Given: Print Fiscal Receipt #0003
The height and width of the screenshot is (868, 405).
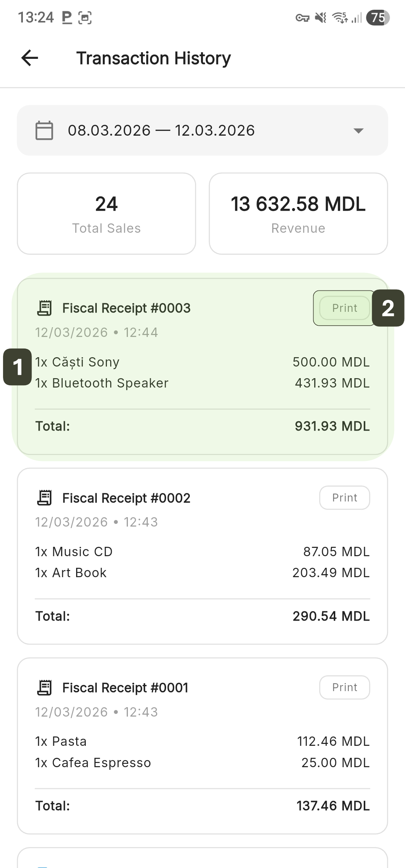Looking at the screenshot, I should click(345, 308).
